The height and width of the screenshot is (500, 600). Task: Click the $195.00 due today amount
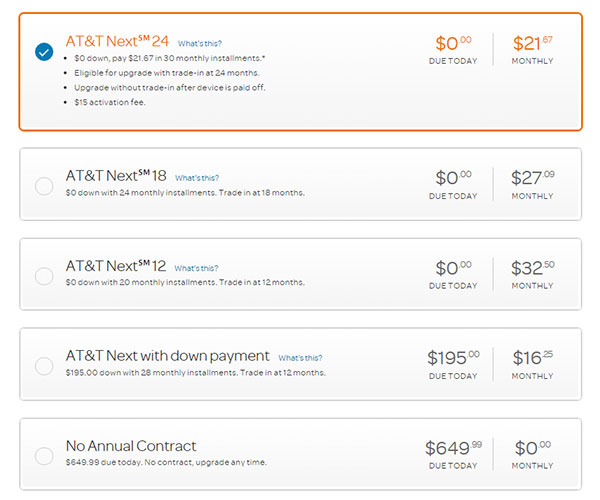453,358
